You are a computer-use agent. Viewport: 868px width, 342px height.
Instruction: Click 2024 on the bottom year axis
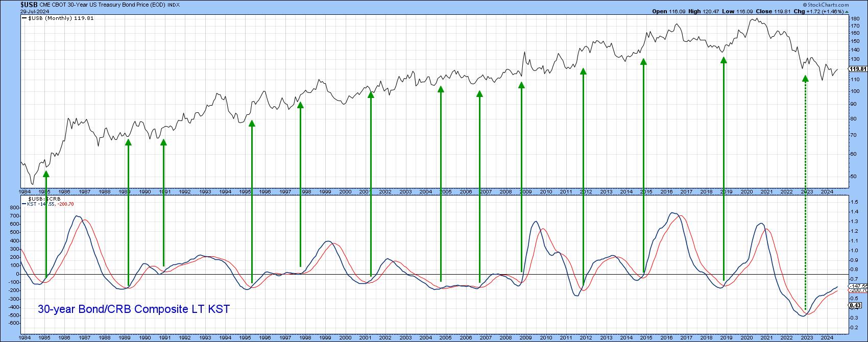[827, 338]
